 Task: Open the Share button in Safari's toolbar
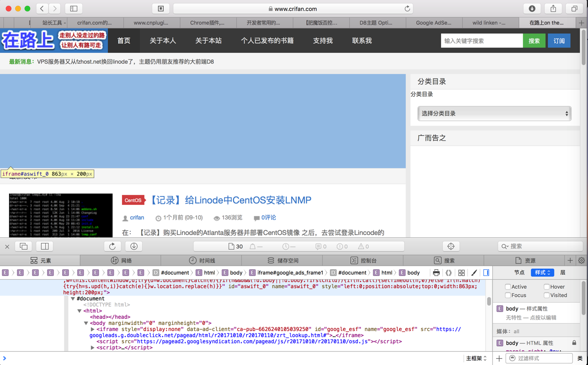click(x=553, y=8)
